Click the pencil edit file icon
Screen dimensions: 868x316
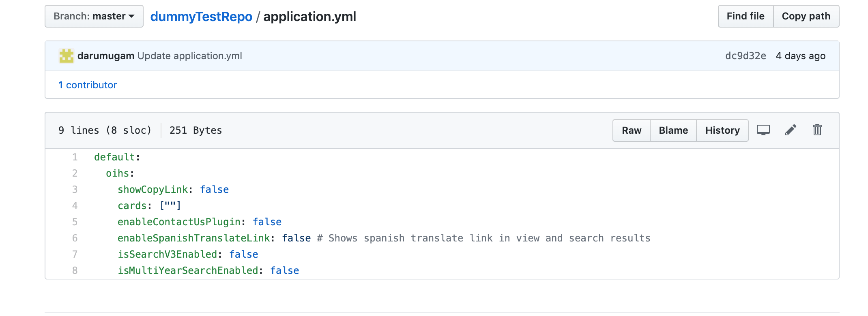click(791, 130)
